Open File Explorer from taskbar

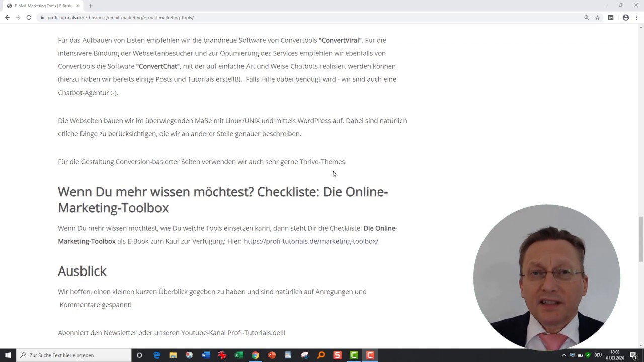tap(173, 355)
